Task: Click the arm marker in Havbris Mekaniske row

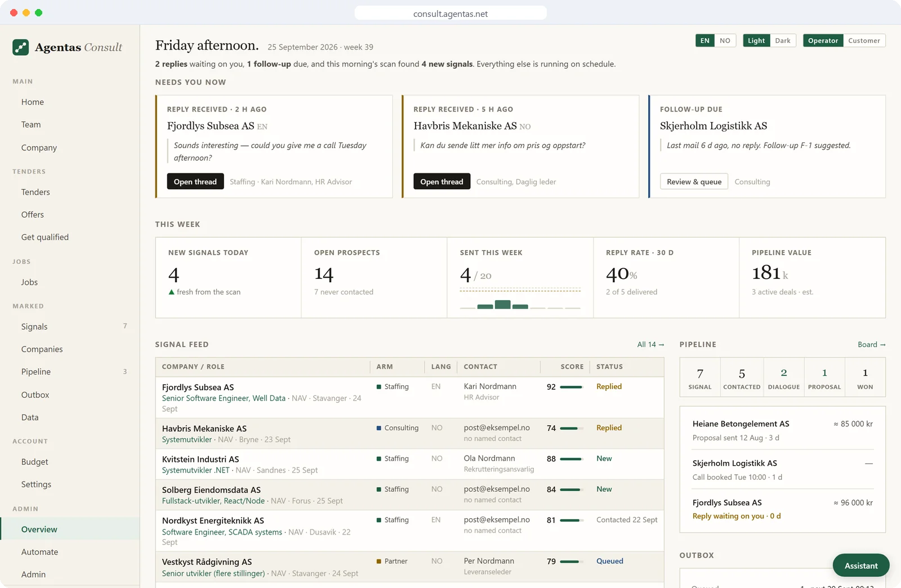Action: 379,428
